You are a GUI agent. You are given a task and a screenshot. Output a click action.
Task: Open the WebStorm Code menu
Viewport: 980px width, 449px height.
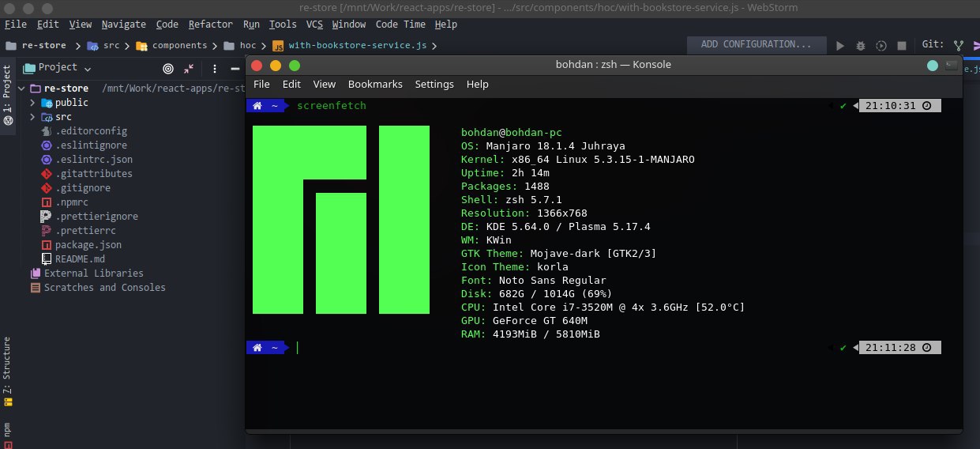pos(167,25)
